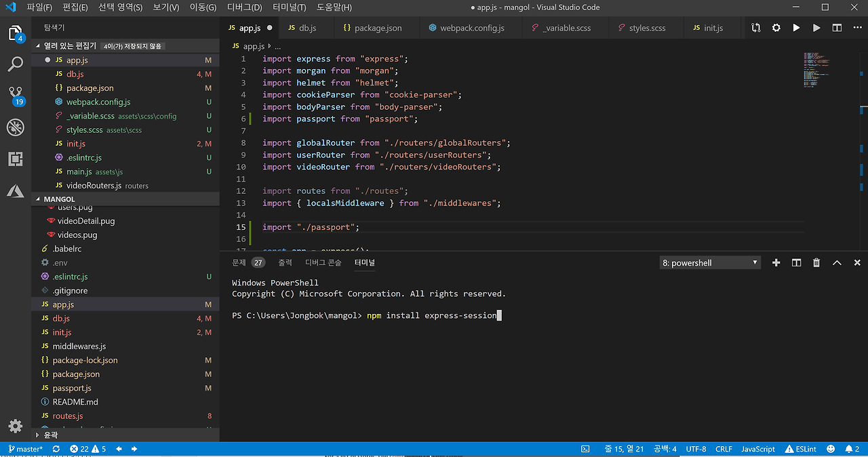
Task: Click line 15 column 21 cursor position indicator
Action: pyautogui.click(x=625, y=449)
